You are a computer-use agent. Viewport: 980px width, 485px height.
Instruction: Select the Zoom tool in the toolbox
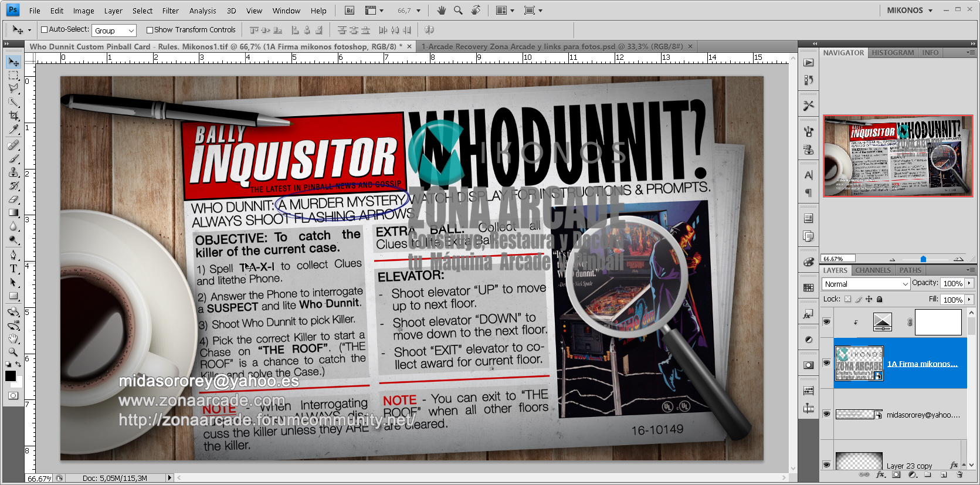coord(13,352)
